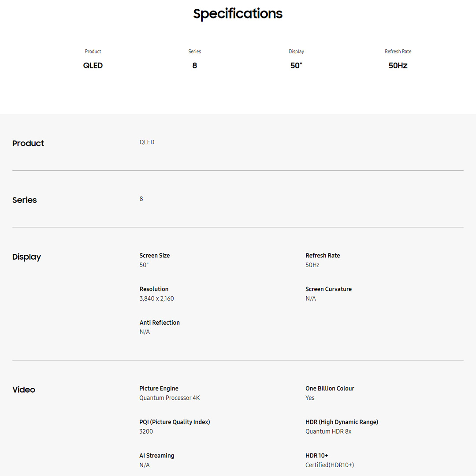Click the Screen Curvature label
476x476 pixels.
(328, 289)
